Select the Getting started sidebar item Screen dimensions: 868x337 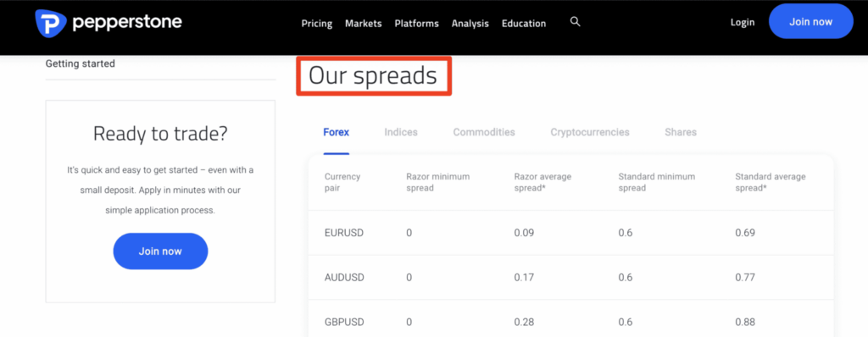click(81, 64)
